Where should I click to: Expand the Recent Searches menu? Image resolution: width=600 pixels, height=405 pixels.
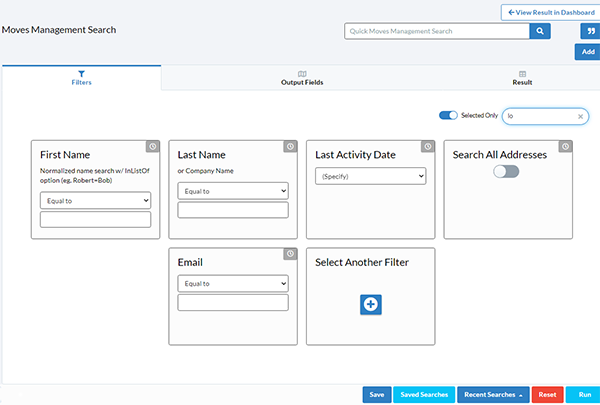click(493, 395)
